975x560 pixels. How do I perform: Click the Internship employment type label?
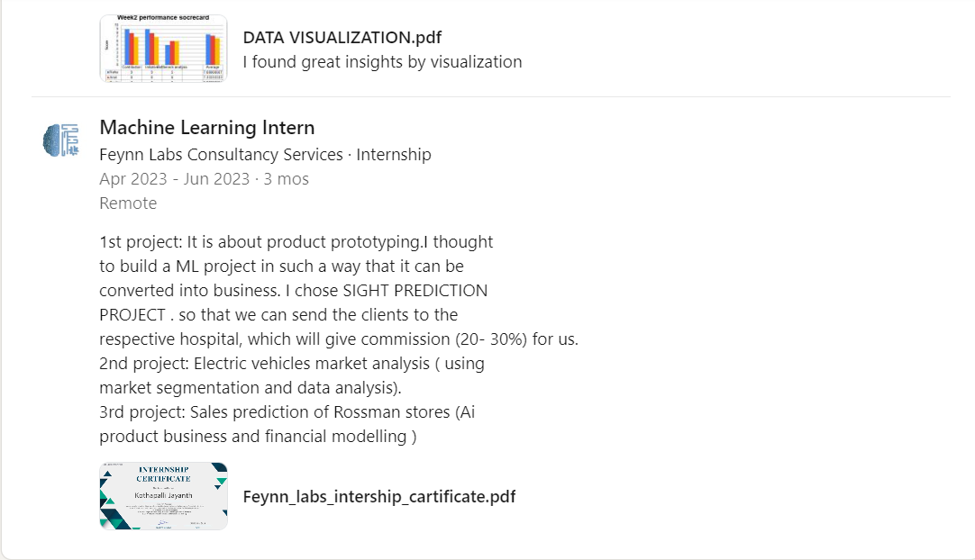[x=394, y=154]
